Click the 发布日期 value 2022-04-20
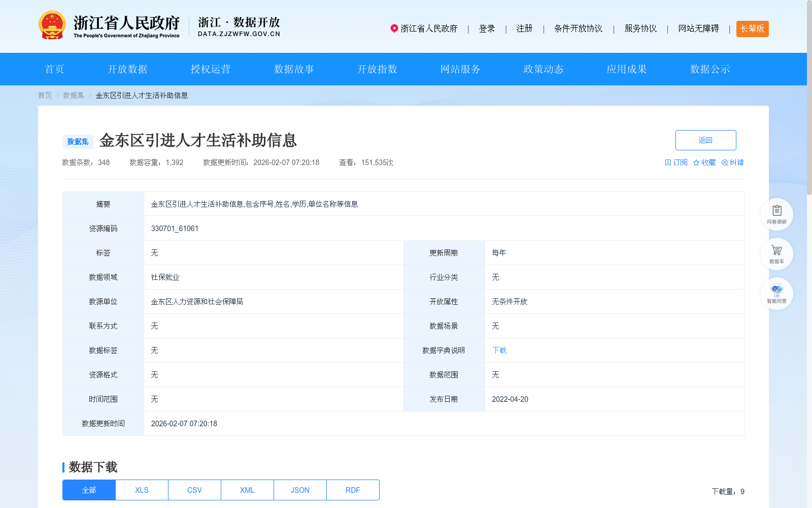 [510, 399]
